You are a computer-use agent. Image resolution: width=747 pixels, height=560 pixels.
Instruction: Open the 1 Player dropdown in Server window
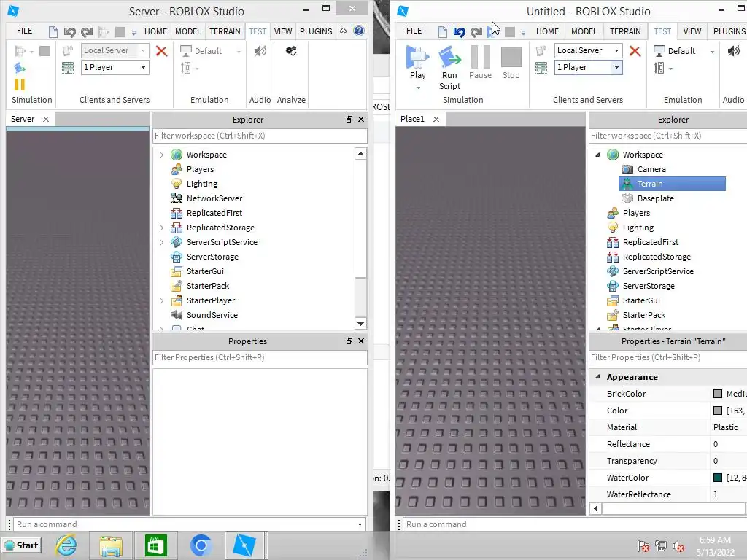coord(143,68)
